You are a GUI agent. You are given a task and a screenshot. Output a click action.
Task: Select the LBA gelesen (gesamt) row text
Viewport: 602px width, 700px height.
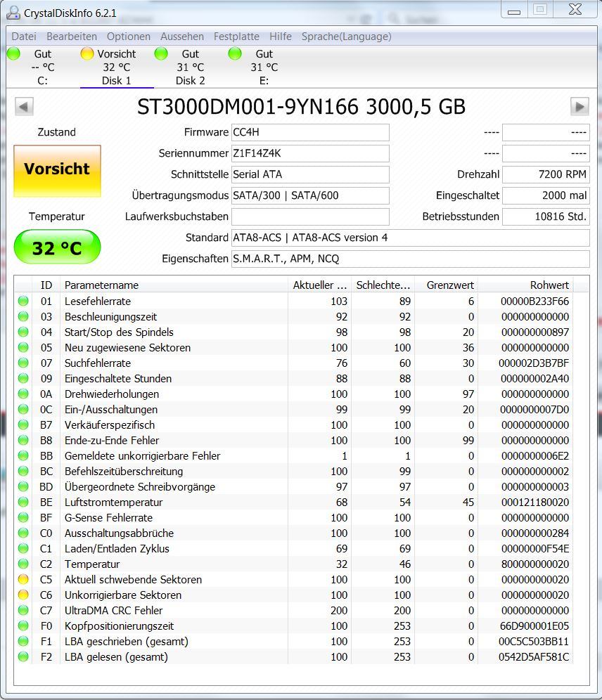[116, 657]
